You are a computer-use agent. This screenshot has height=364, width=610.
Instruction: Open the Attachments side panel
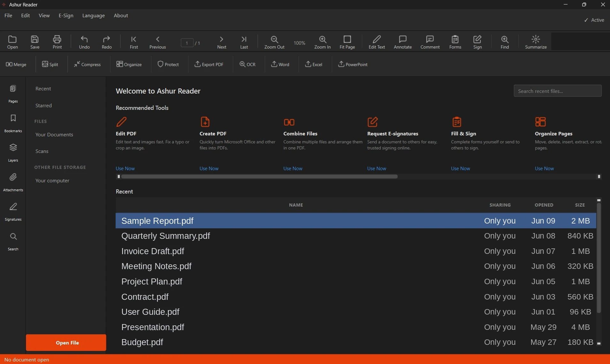click(x=13, y=183)
